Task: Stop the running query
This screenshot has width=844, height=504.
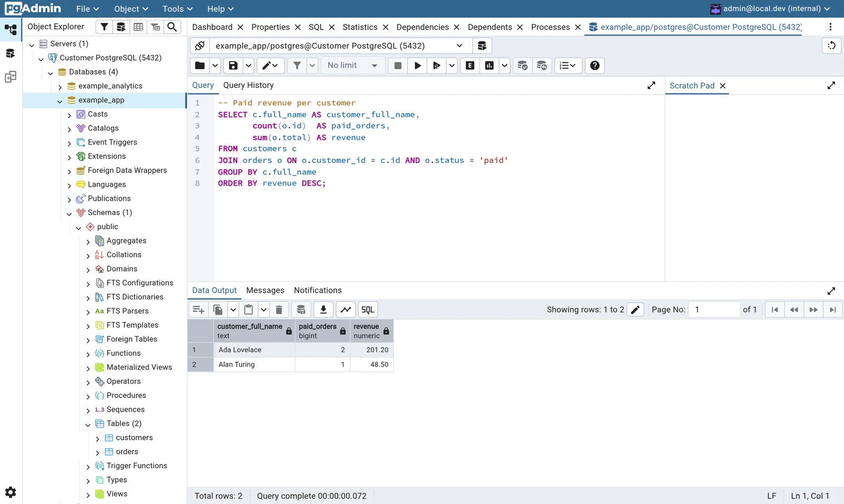Action: point(398,65)
